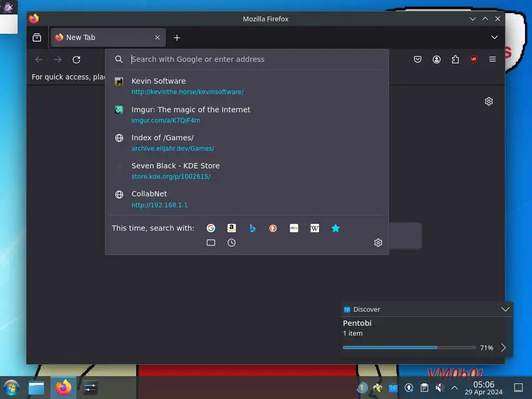Toggle muted volume tray icon
This screenshot has height=399, width=532.
click(440, 388)
